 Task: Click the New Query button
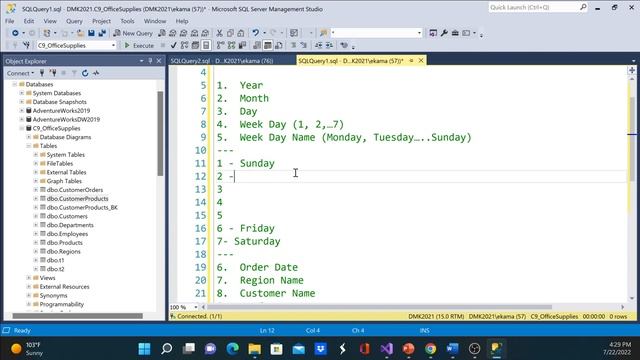coord(133,33)
